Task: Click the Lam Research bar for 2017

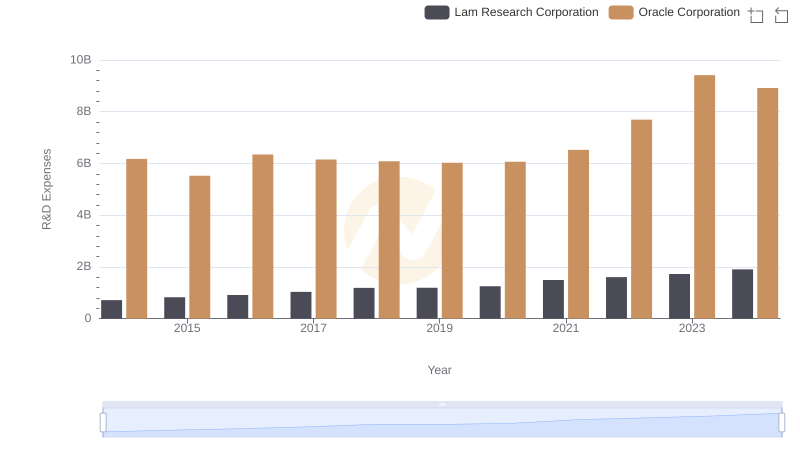Action: click(301, 305)
